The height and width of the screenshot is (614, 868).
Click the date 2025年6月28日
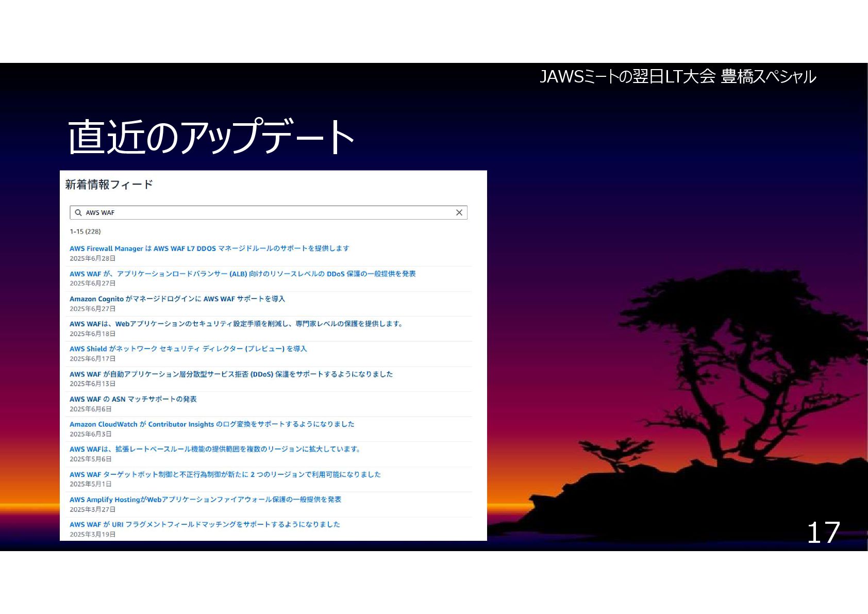click(x=92, y=258)
